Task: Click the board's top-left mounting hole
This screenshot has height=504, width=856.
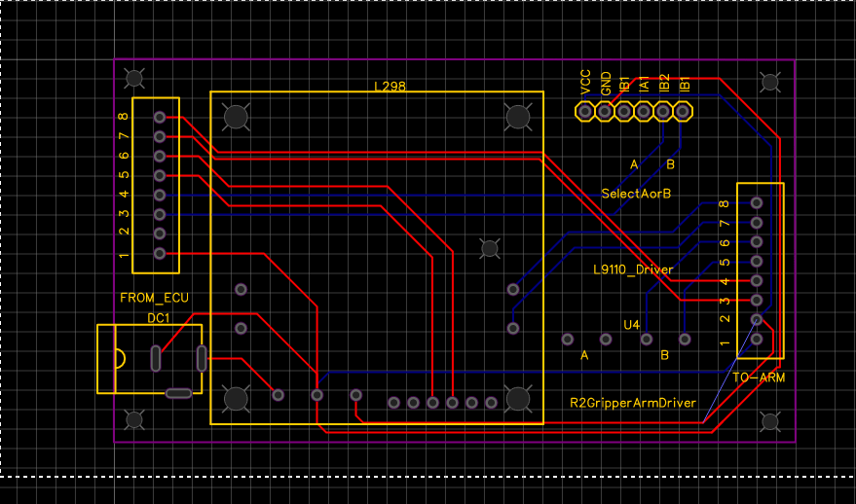Action: (134, 78)
